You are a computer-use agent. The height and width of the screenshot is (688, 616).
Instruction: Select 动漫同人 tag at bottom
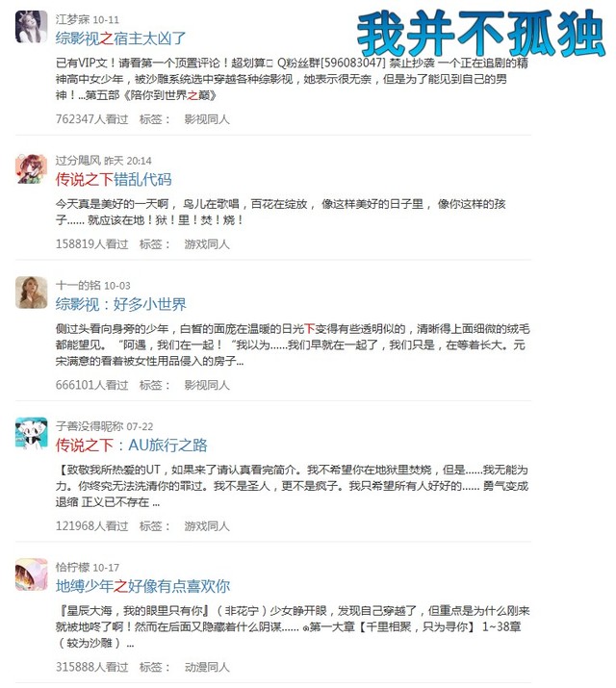[207, 667]
